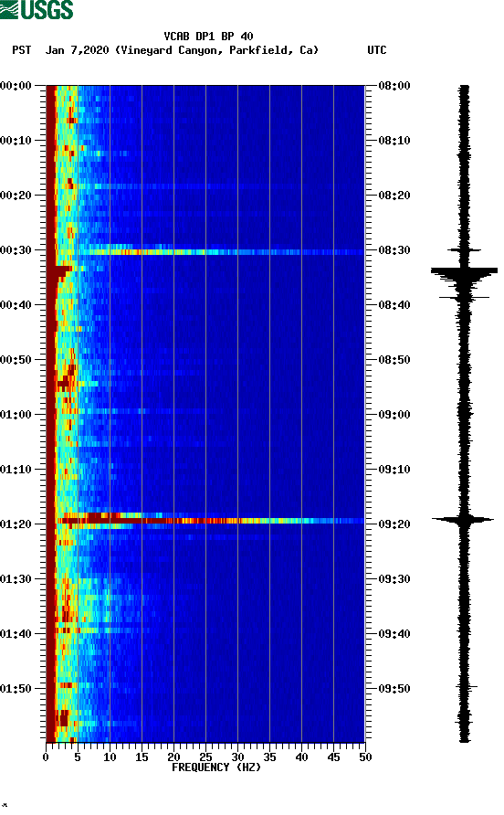Click '(Vineyard Canyon, Parkfield, Ca)' location text
504x815 pixels.
216,50
